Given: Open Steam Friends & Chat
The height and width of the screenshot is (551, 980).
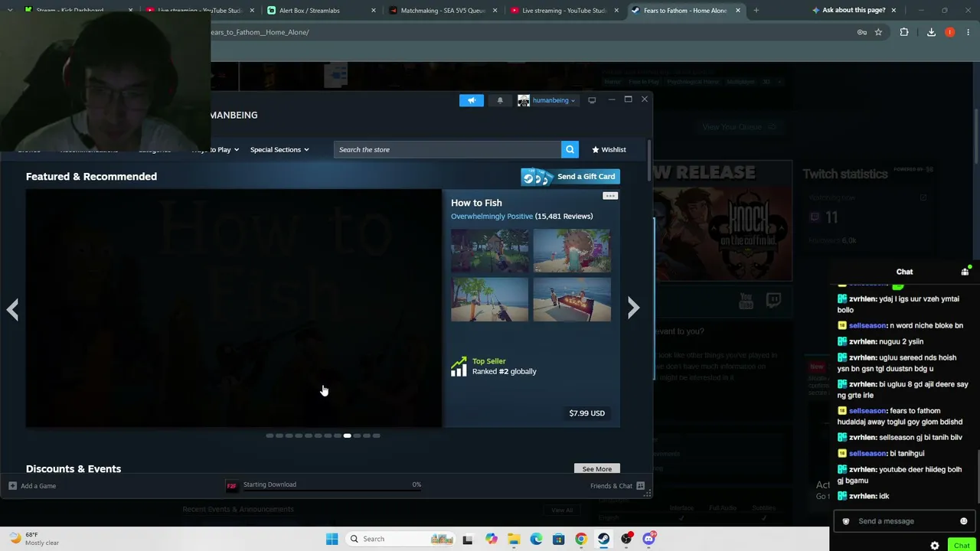Looking at the screenshot, I should 618,486.
